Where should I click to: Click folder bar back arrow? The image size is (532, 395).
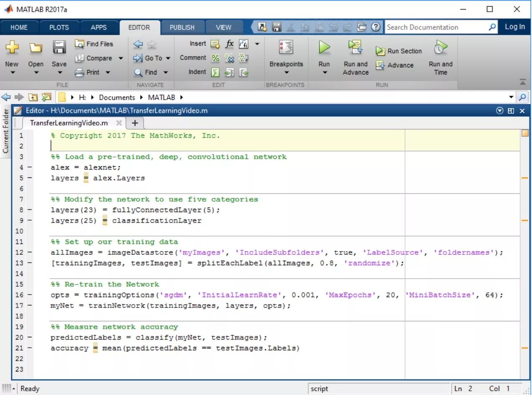click(x=6, y=97)
